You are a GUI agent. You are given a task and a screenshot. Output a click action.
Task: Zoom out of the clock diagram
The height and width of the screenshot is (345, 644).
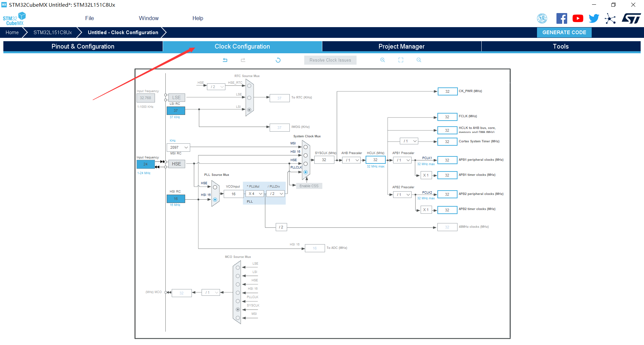[419, 60]
